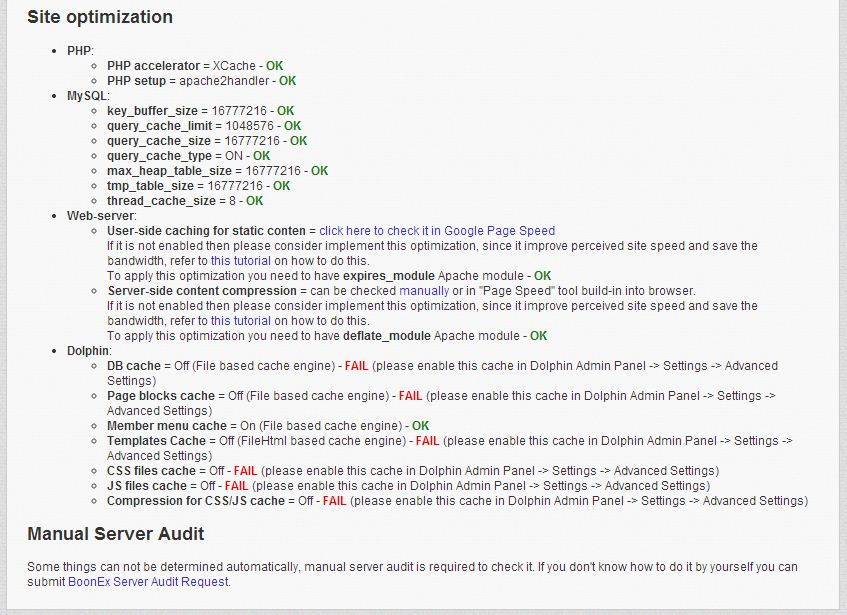847x615 pixels.
Task: Click the 'Site optimization' heading
Action: [x=100, y=17]
